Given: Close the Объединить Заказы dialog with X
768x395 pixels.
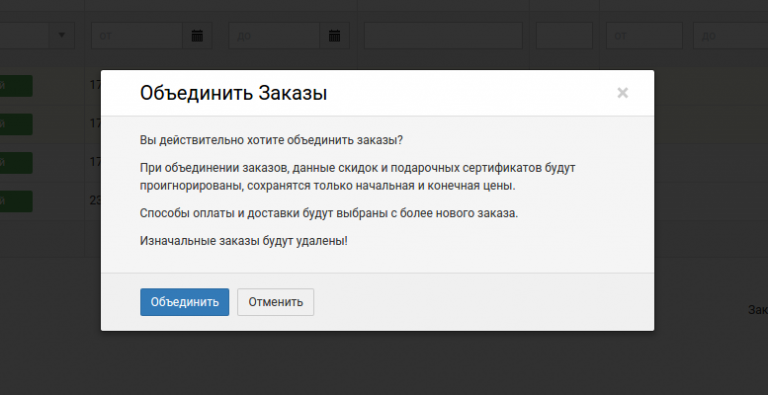Looking at the screenshot, I should coord(623,93).
